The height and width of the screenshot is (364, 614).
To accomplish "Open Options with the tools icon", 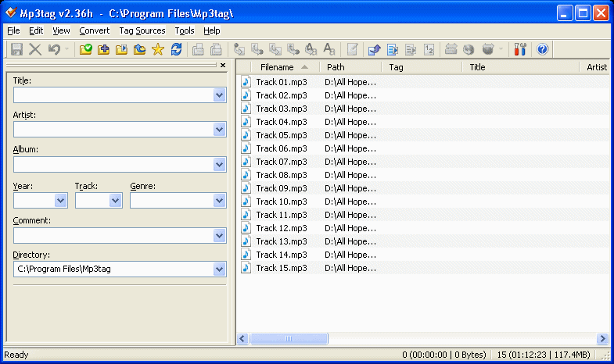I will [x=520, y=49].
